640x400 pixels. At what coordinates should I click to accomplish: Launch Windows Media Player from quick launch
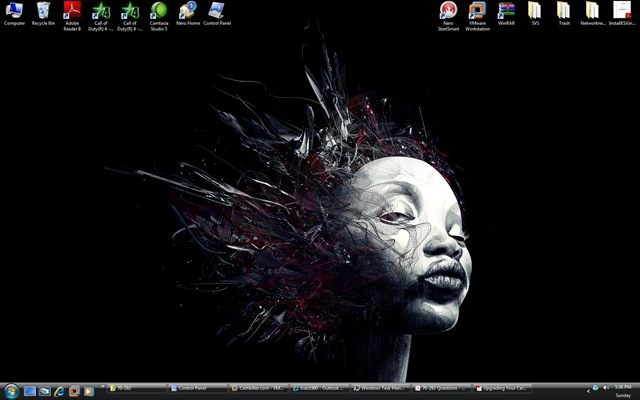click(89, 391)
